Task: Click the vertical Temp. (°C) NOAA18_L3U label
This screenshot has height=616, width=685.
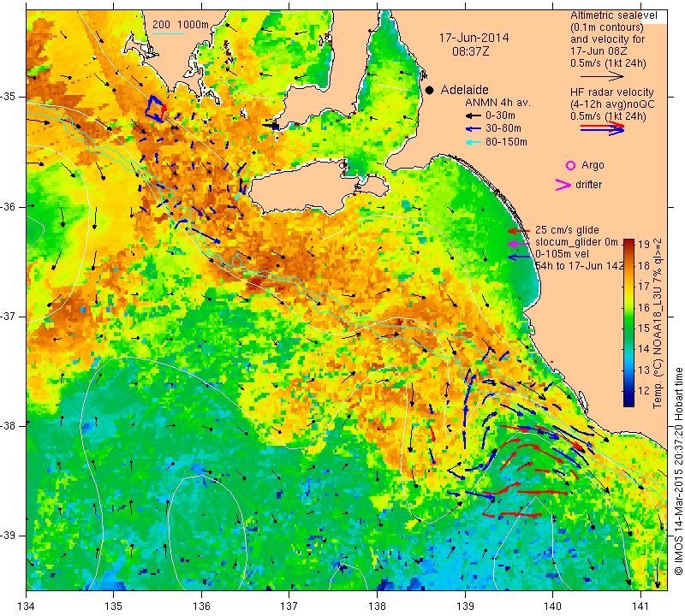Action: pyautogui.click(x=658, y=323)
